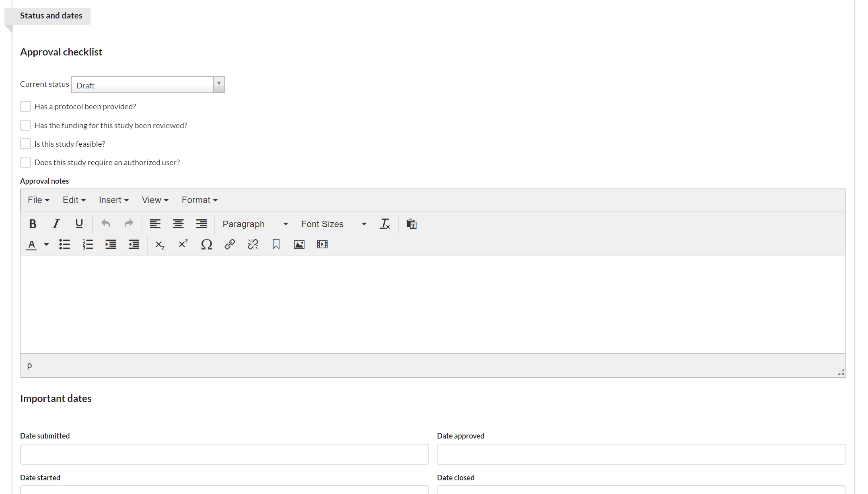Click the Date submitted input field
Image resolution: width=868 pixels, height=494 pixels.
[x=224, y=454]
